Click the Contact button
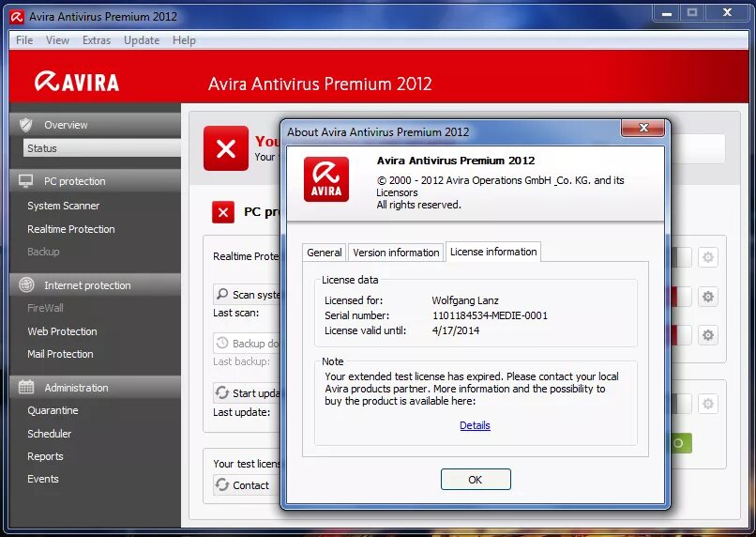 247,484
